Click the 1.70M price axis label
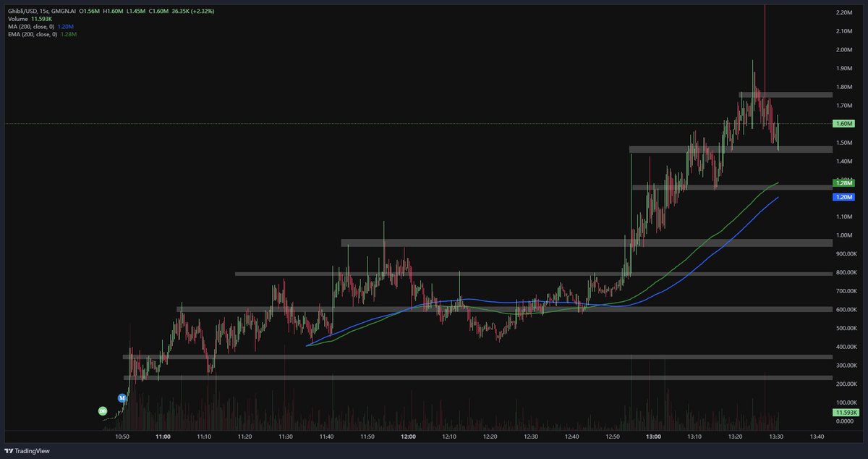The image size is (868, 459). (844, 106)
